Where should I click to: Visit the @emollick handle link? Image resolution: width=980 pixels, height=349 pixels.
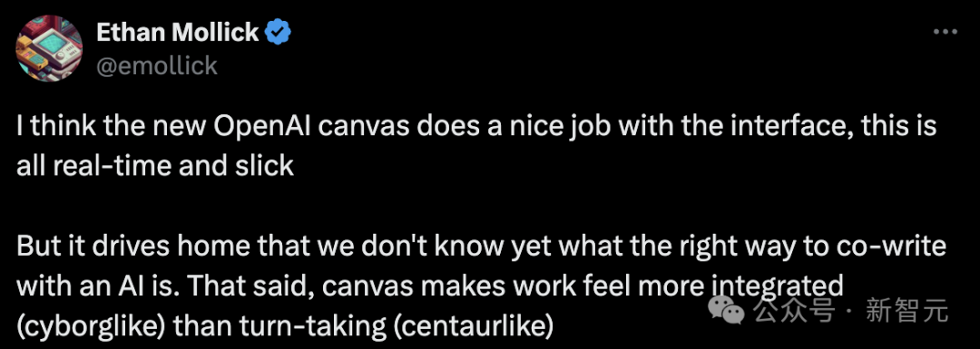point(157,65)
